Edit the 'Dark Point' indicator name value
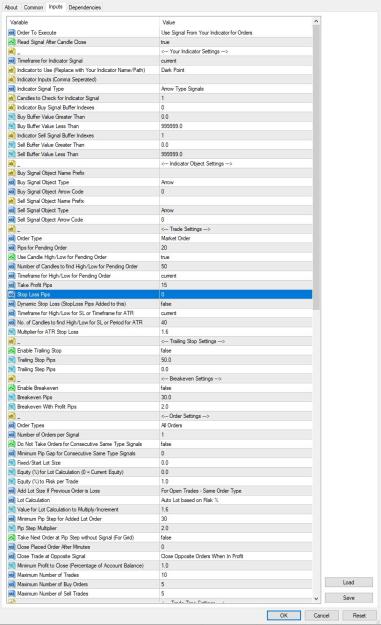This screenshot has width=381, height=625. tap(236, 70)
